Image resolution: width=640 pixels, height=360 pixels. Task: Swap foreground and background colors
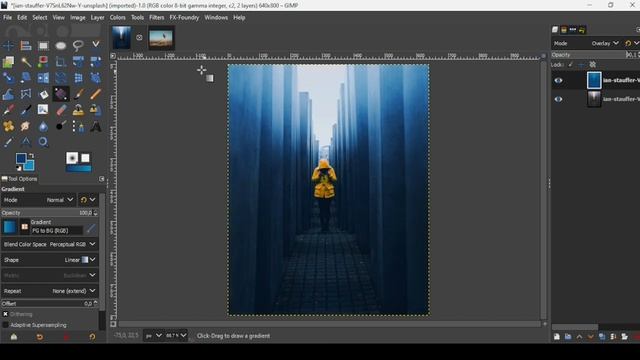pyautogui.click(x=31, y=156)
